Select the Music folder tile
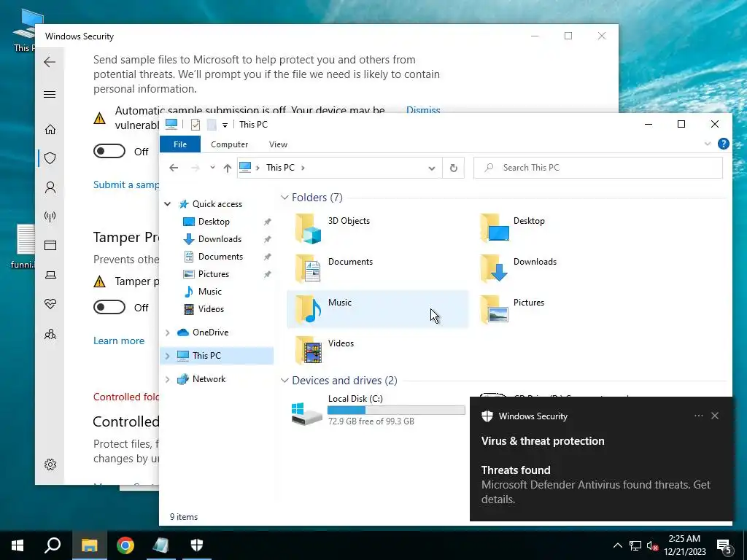This screenshot has height=560, width=747. click(x=377, y=309)
